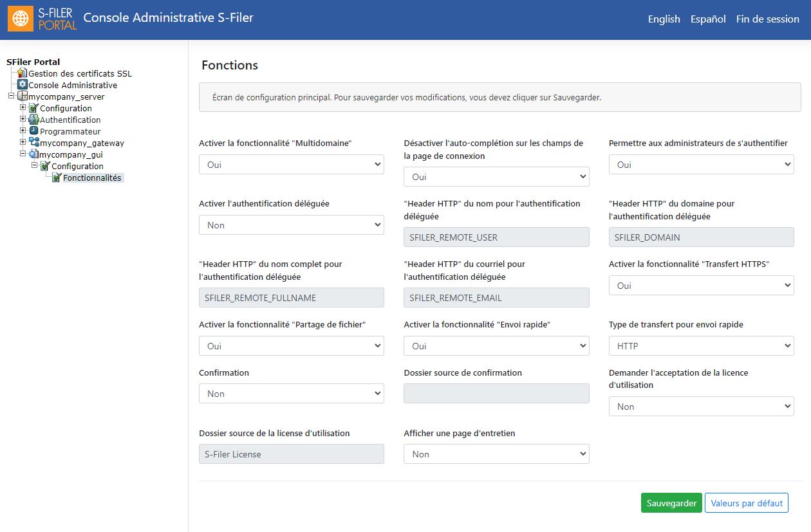
Task: Select Gestion des certificats SSL in tree
Action: click(x=80, y=73)
